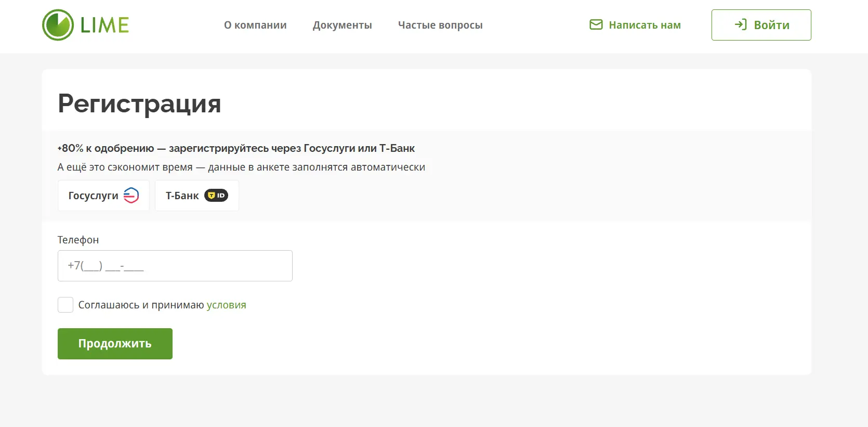Click the envelope icon beside Написать нам
Image resolution: width=868 pixels, height=427 pixels.
[596, 25]
